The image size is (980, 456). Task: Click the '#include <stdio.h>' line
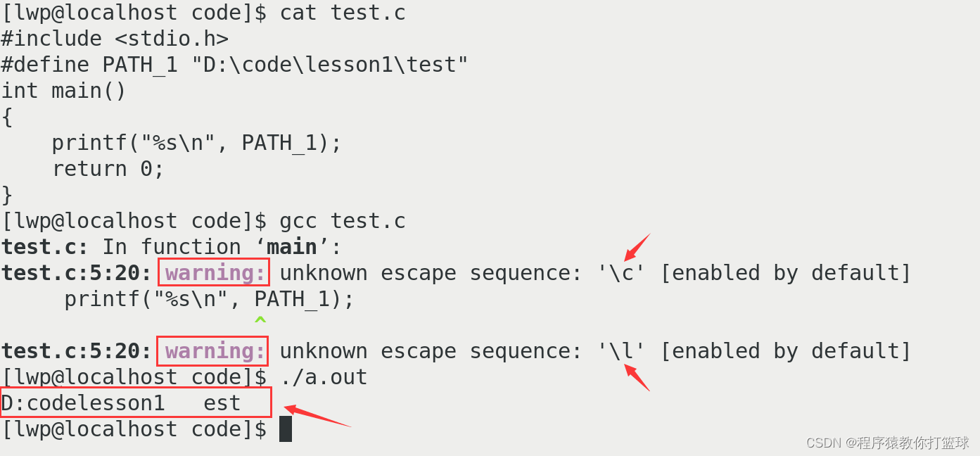(115, 39)
